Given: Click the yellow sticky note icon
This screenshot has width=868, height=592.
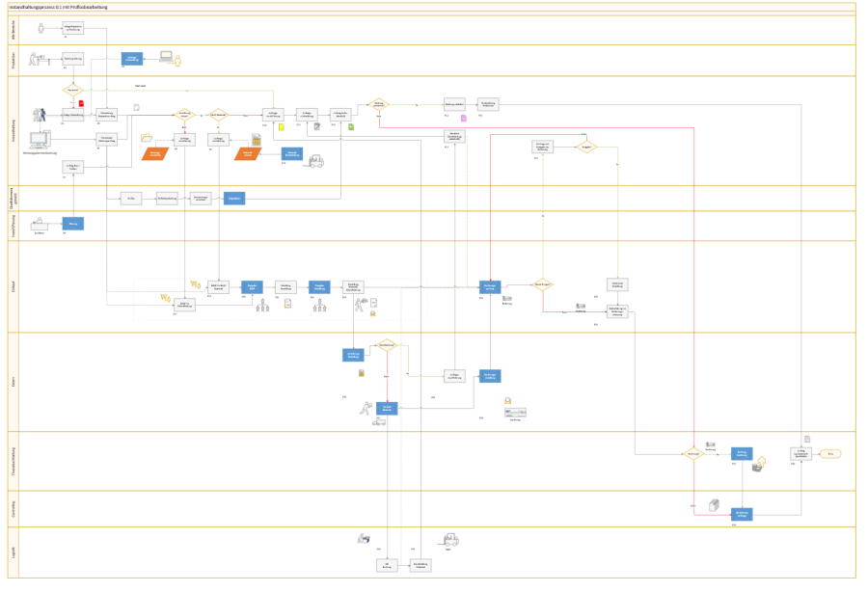Looking at the screenshot, I should pyautogui.click(x=282, y=126).
